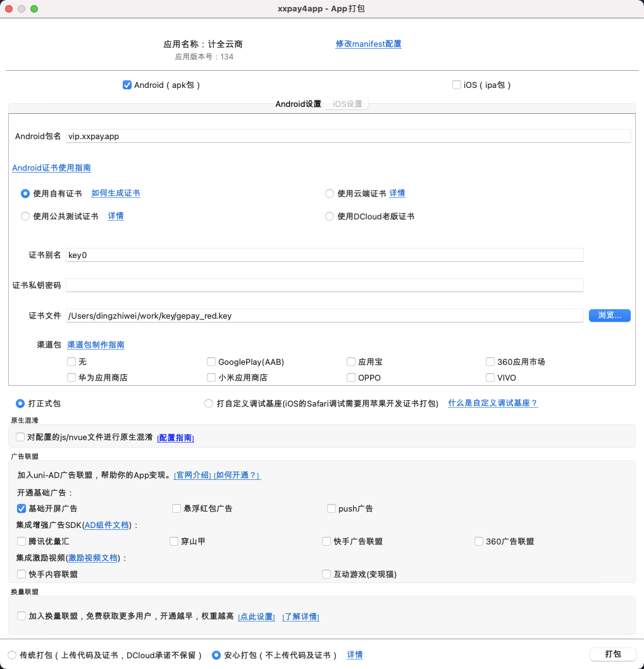
Task: Enable the 华为应用商店 channel checkbox
Action: click(x=71, y=377)
